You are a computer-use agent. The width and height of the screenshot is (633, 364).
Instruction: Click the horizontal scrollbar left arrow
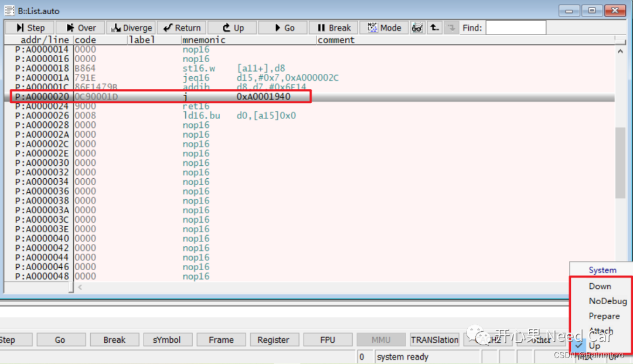point(80,287)
